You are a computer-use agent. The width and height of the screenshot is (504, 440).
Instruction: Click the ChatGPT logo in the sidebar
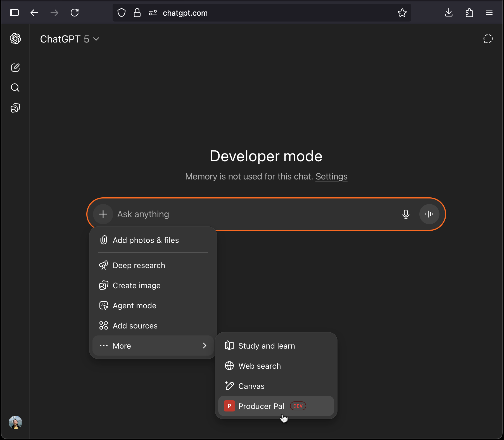[x=15, y=39]
